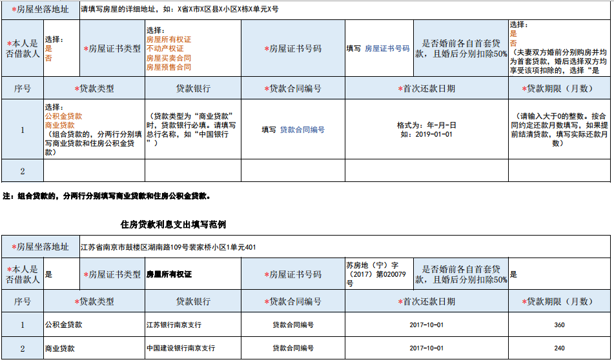Image resolution: width=614 pixels, height=364 pixels.
Task: Click the loan term cell with 请输入大于0的整数
Action: click(559, 130)
